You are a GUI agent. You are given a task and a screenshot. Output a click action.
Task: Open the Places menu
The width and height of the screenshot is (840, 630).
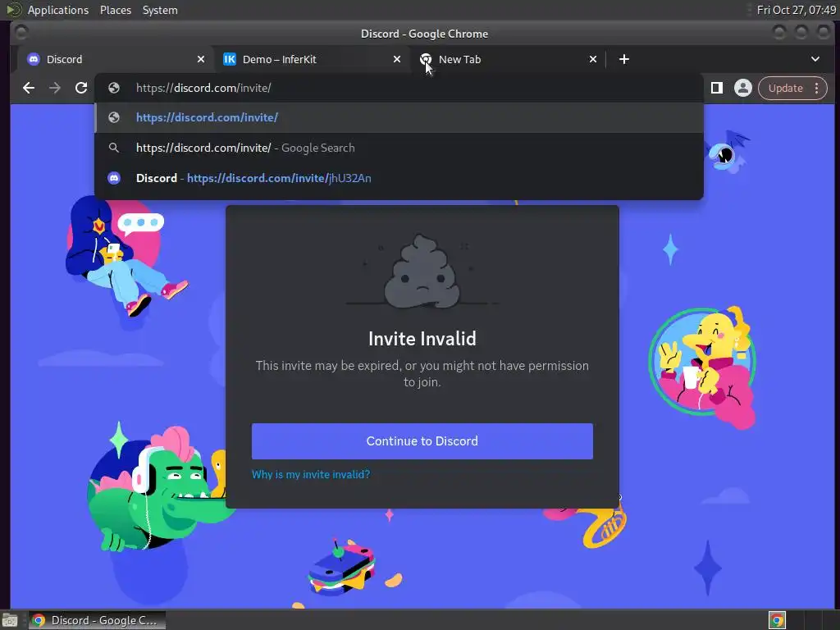116,10
